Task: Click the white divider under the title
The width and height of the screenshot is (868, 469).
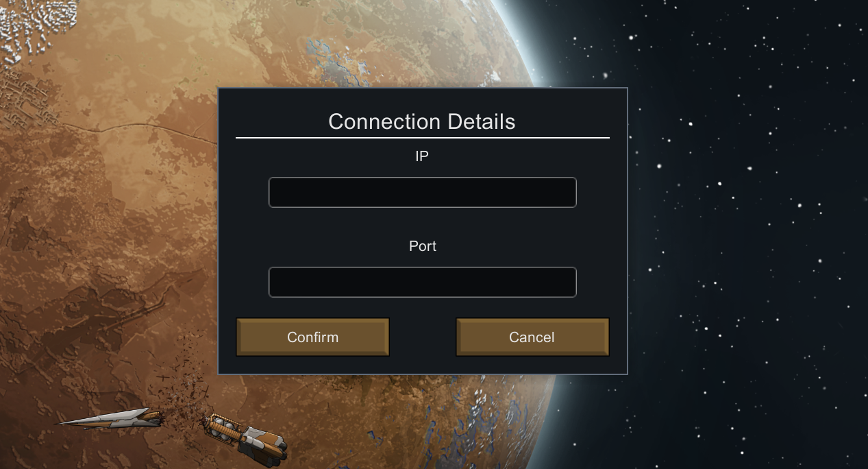Action: coord(423,138)
